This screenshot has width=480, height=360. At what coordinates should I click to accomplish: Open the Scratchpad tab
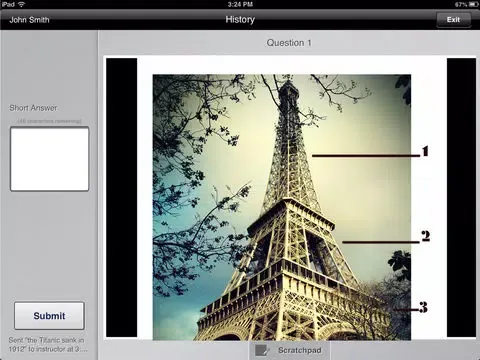coord(289,350)
